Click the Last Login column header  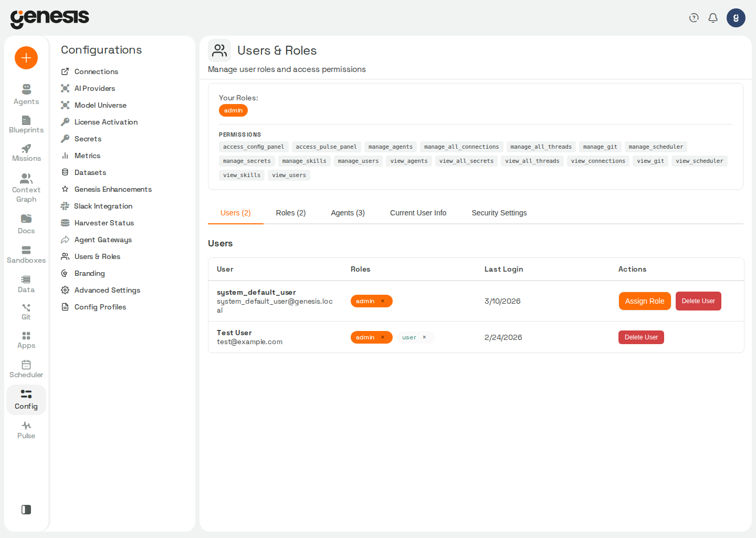pyautogui.click(x=503, y=269)
